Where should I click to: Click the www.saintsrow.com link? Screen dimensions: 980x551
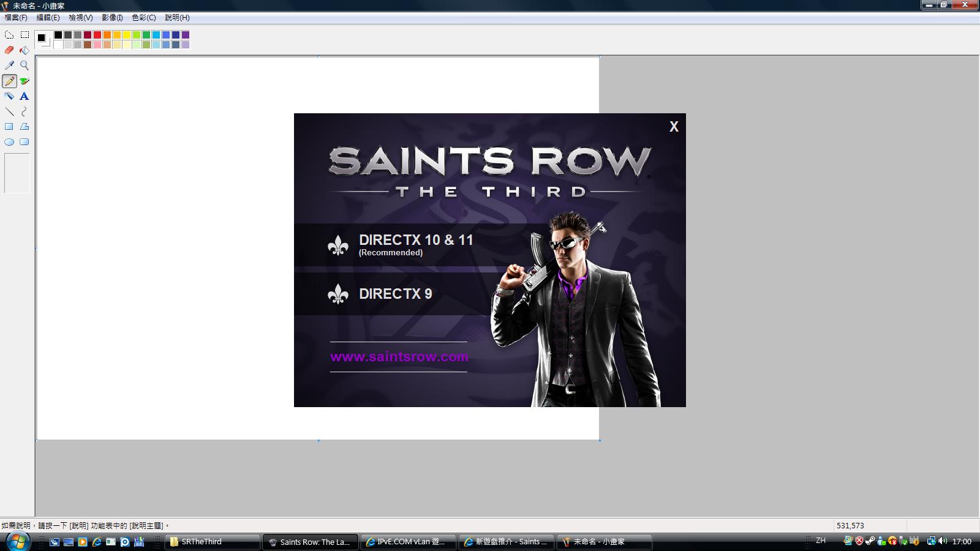(399, 357)
